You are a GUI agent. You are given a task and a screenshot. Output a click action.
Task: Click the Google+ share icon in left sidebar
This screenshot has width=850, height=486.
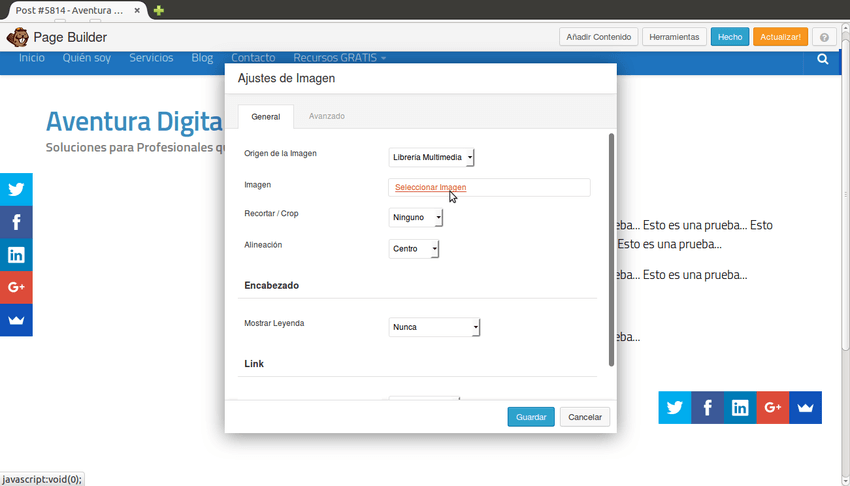pyautogui.click(x=16, y=287)
